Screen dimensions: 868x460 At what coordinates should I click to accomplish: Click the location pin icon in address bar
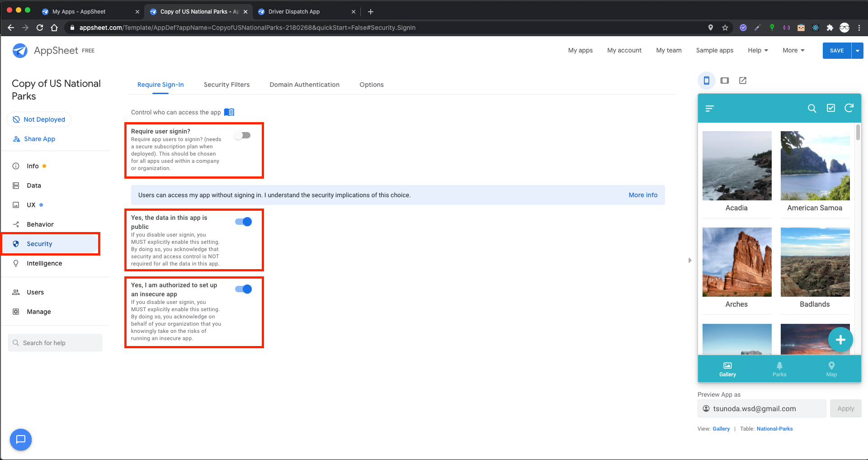coord(711,28)
